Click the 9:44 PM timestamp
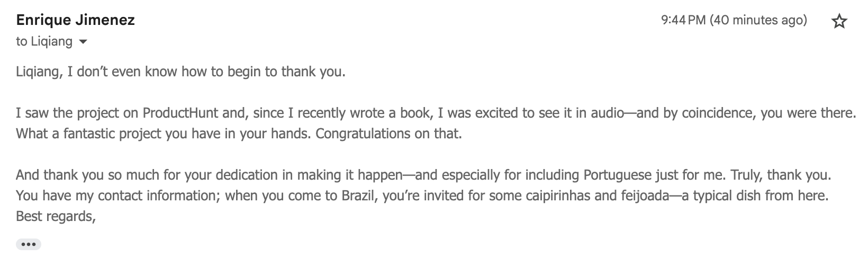Screen dimensions: 868x265 683,20
